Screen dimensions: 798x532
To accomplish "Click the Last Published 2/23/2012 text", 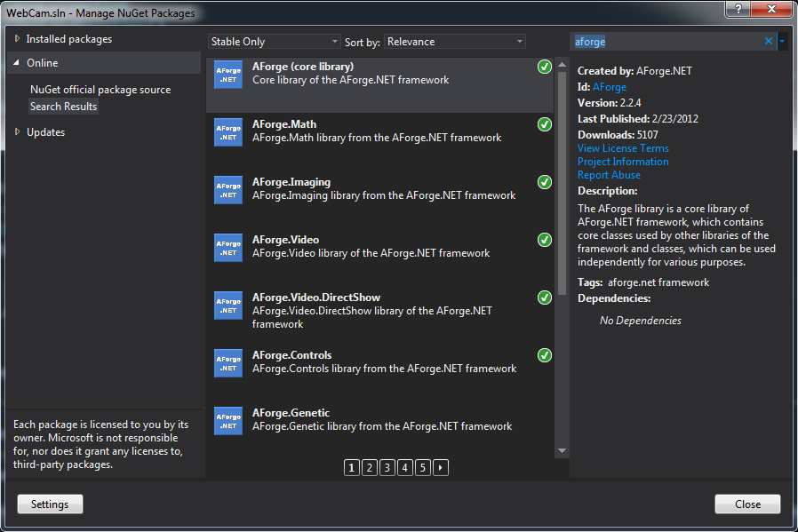I will pyautogui.click(x=638, y=118).
